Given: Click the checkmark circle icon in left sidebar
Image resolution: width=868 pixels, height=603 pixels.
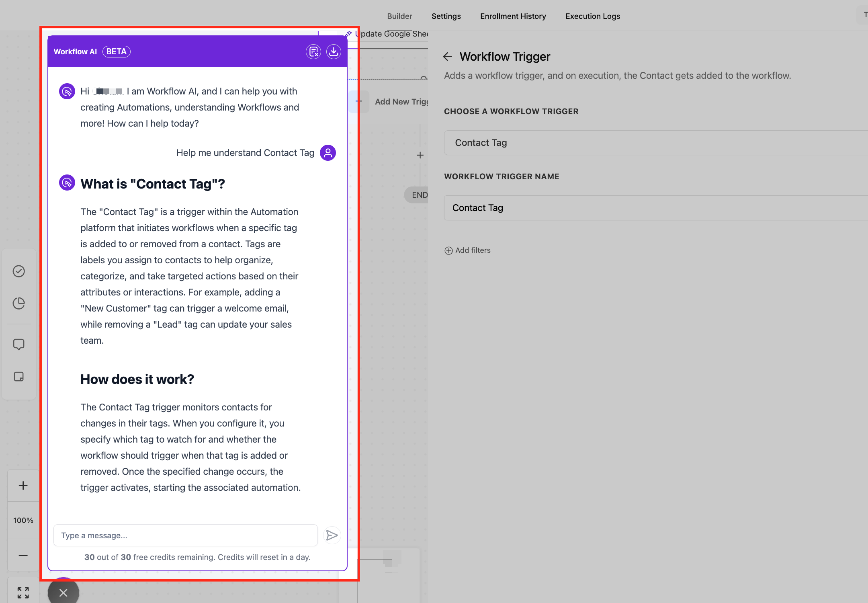Looking at the screenshot, I should point(19,271).
